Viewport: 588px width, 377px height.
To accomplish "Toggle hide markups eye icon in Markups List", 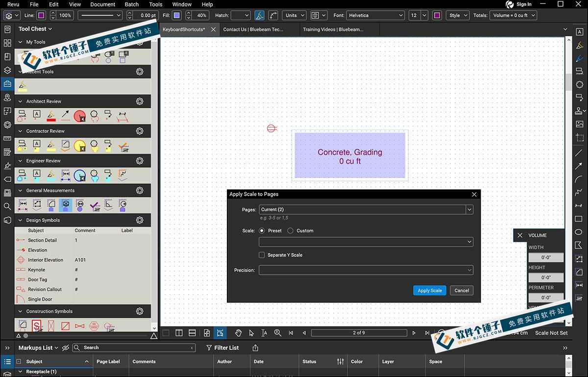I will tap(66, 348).
